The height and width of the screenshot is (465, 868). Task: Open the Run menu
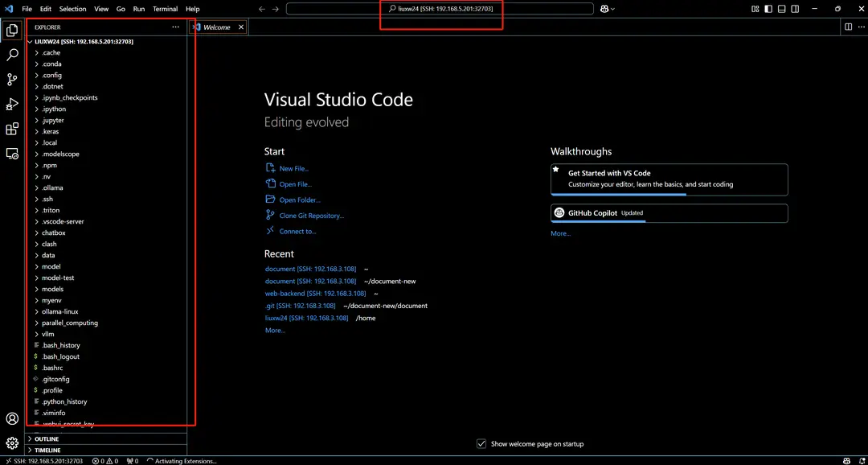tap(139, 9)
